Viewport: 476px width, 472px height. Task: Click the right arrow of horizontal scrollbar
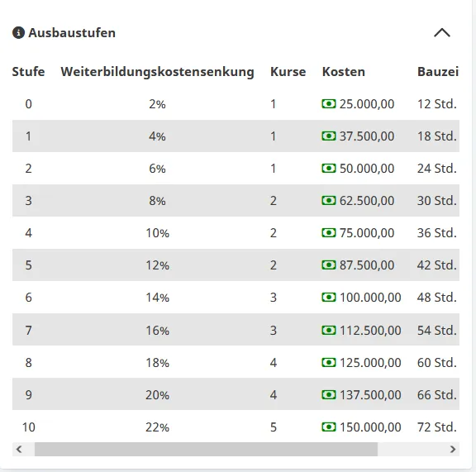(x=453, y=449)
